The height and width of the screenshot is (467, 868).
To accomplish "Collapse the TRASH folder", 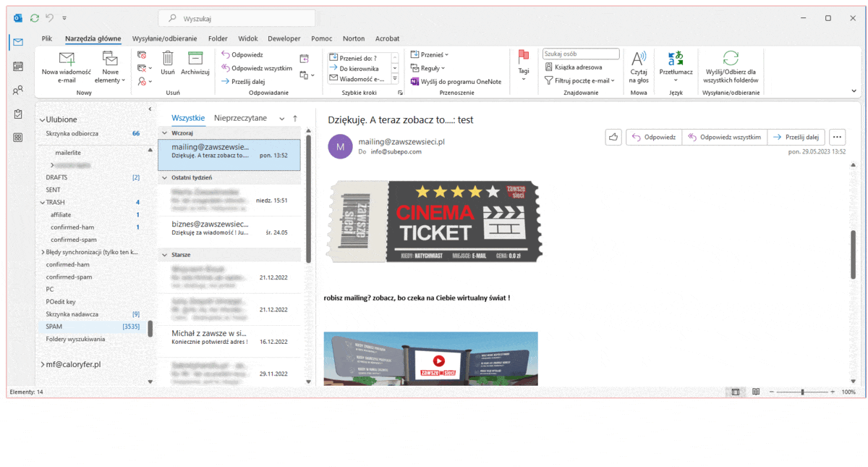I will (42, 203).
